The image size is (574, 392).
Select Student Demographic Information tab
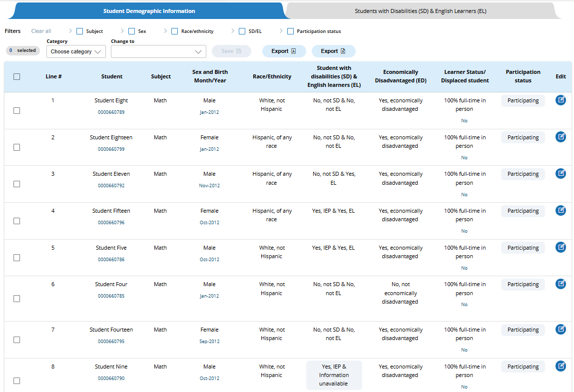click(x=149, y=11)
